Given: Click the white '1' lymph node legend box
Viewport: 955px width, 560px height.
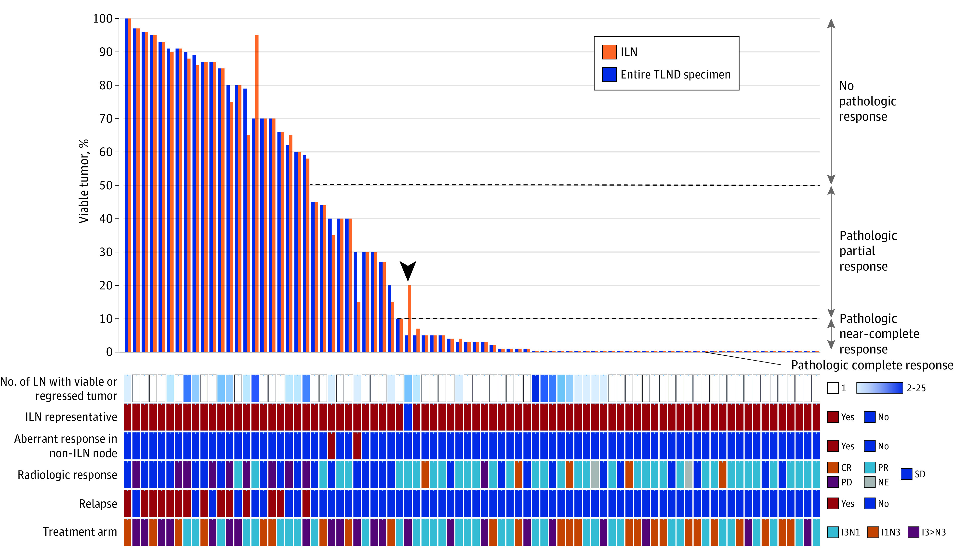Looking at the screenshot, I should coord(833,388).
